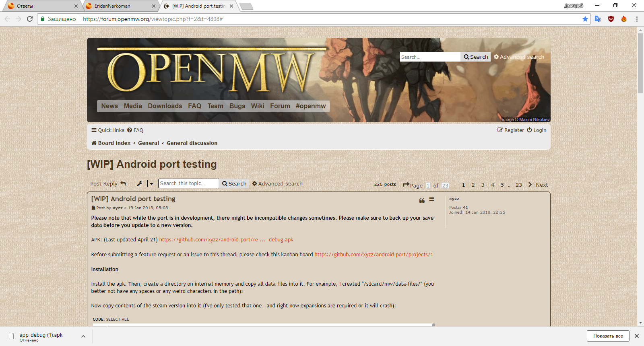Screen dimensions: 644x346
Task: Bookmark page with the star icon
Action: [585, 19]
